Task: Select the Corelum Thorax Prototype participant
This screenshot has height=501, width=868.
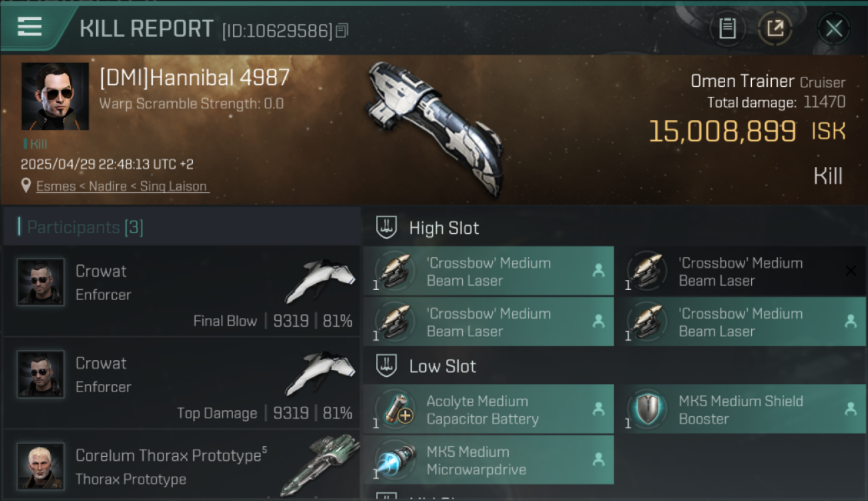Action: (x=181, y=465)
